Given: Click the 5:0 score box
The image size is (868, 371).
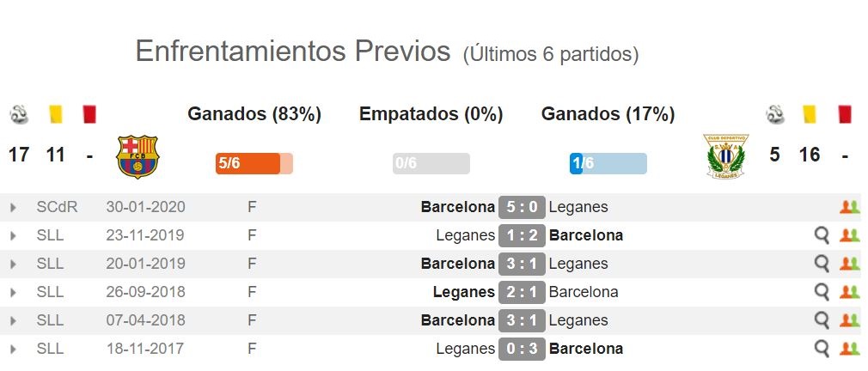Looking at the screenshot, I should [x=522, y=207].
